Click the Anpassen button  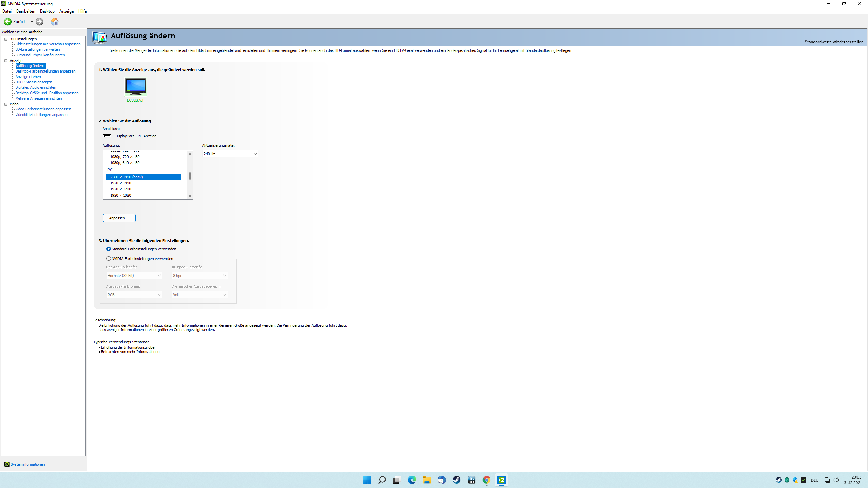coord(119,218)
